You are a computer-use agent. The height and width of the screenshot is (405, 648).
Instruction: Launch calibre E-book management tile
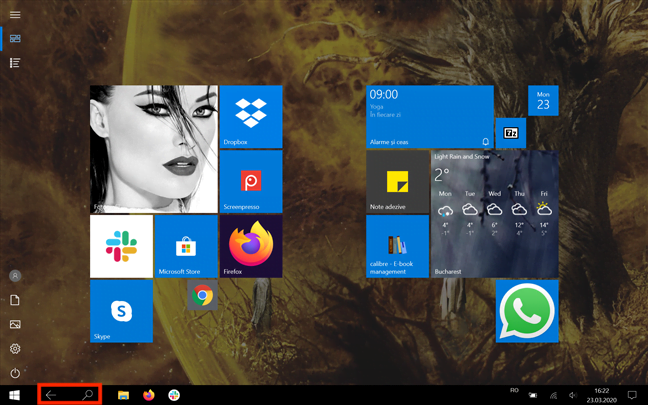tap(398, 246)
